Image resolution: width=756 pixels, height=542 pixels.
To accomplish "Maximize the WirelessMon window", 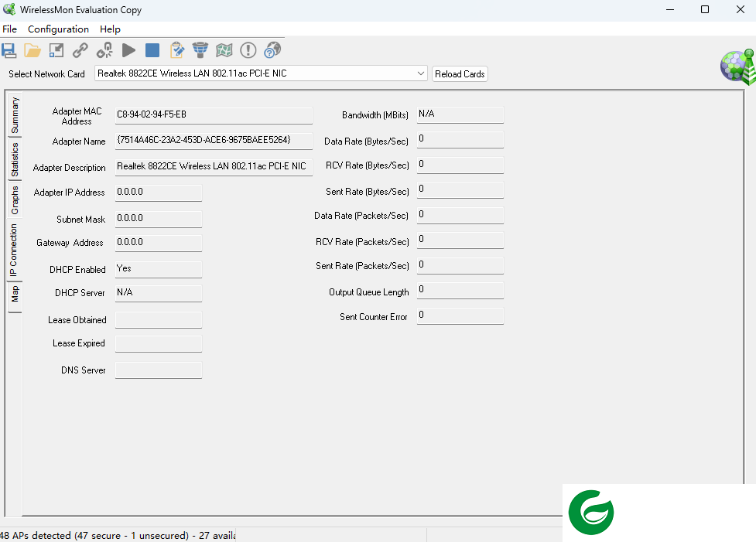I will [705, 9].
